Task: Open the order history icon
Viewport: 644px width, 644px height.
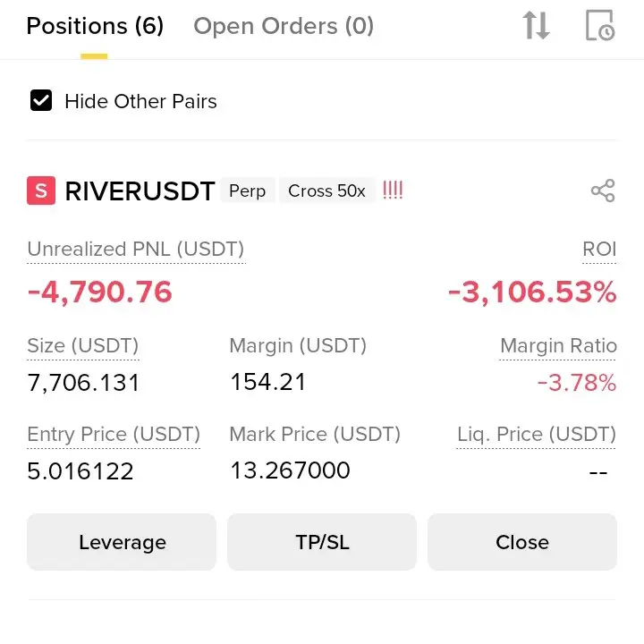Action: pyautogui.click(x=600, y=25)
